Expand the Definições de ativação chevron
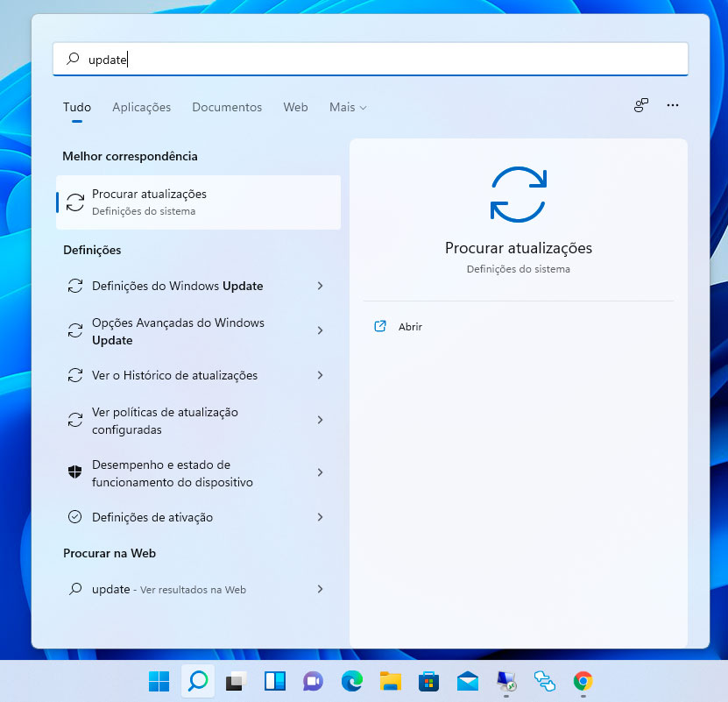Screen dimensions: 728x702 click(320, 517)
